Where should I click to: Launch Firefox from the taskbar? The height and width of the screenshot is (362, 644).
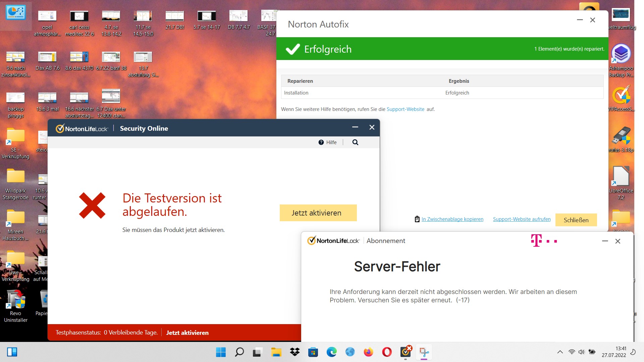coord(368,352)
